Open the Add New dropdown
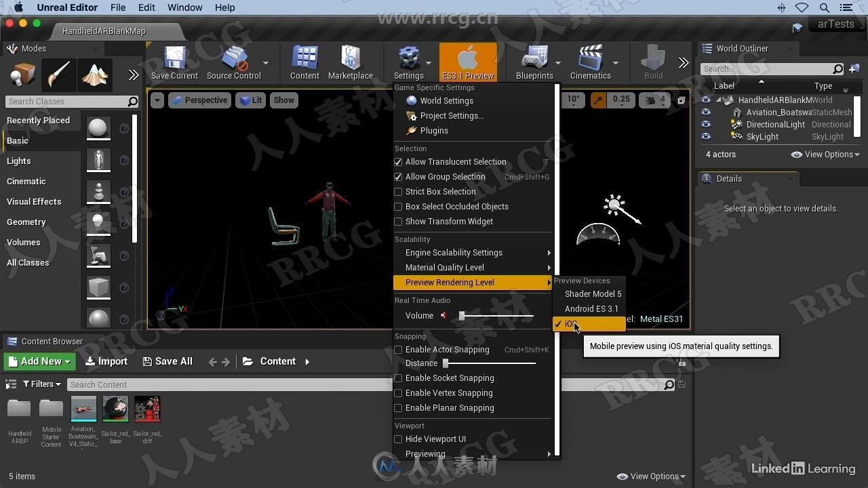Viewport: 868px width, 488px height. click(39, 361)
